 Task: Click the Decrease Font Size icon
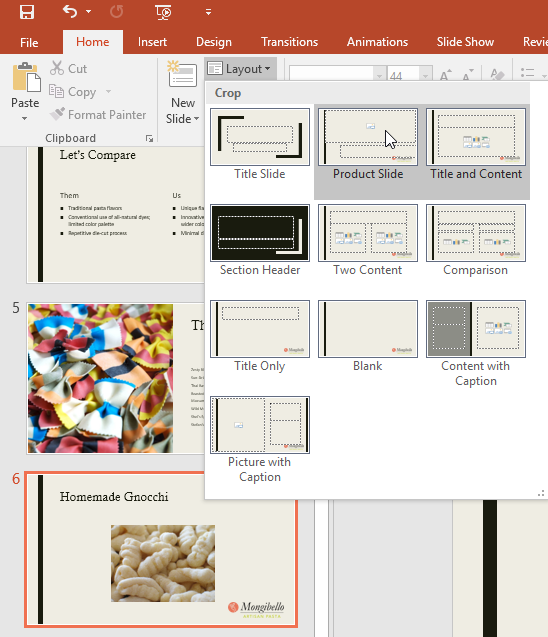[467, 74]
